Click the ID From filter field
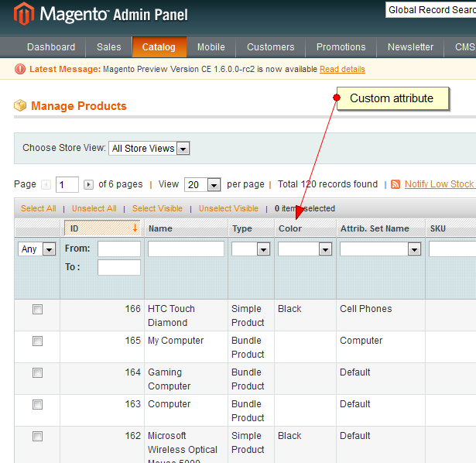Screen dimensions: 476x463 click(119, 249)
